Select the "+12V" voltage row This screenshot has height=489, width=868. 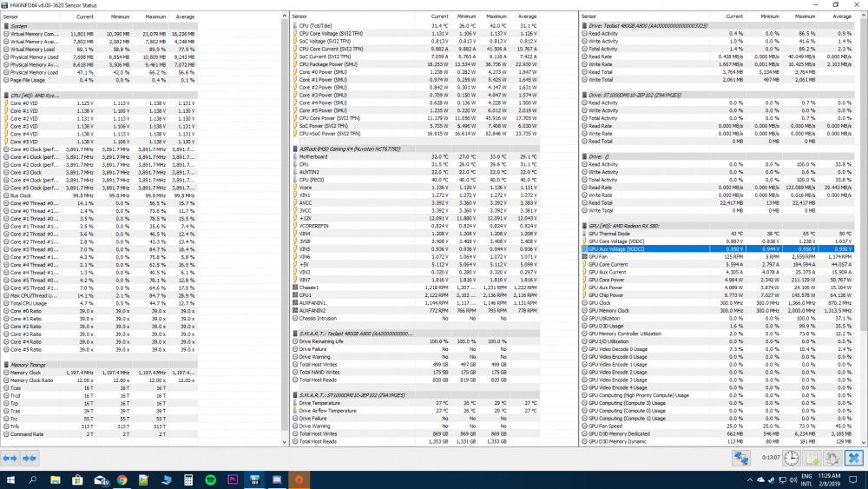click(x=415, y=218)
